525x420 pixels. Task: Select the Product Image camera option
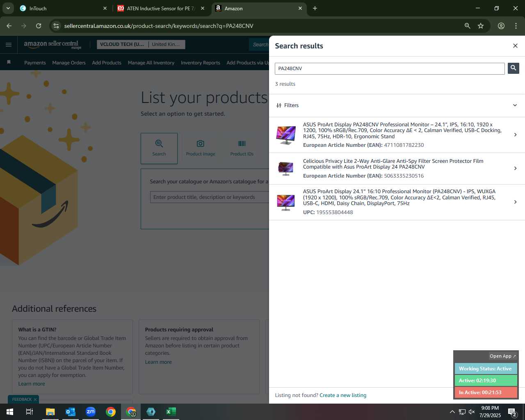click(201, 148)
